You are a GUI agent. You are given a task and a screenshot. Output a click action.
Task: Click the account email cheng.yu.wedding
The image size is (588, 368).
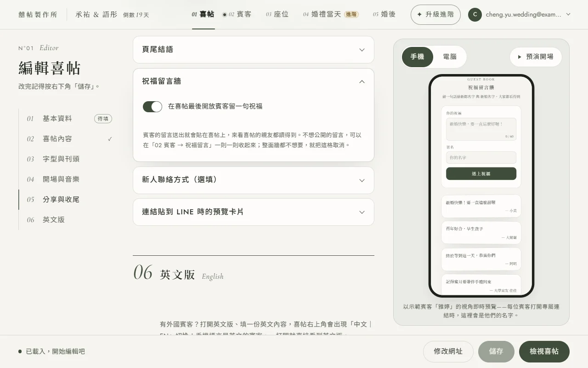point(523,14)
